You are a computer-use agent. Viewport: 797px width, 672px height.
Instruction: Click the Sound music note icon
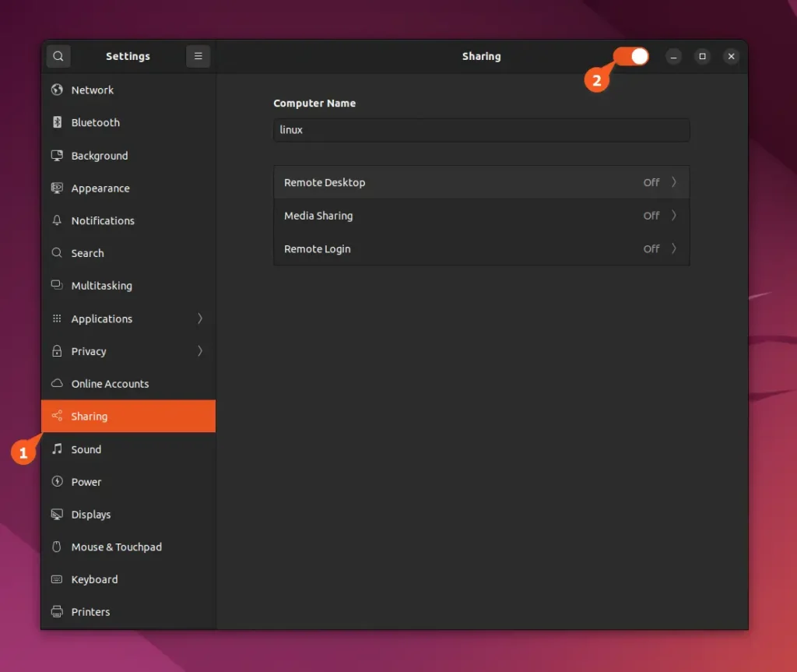(57, 449)
